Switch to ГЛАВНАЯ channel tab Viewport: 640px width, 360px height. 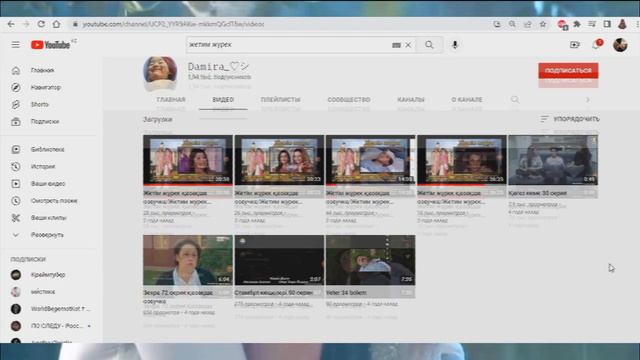pos(171,100)
